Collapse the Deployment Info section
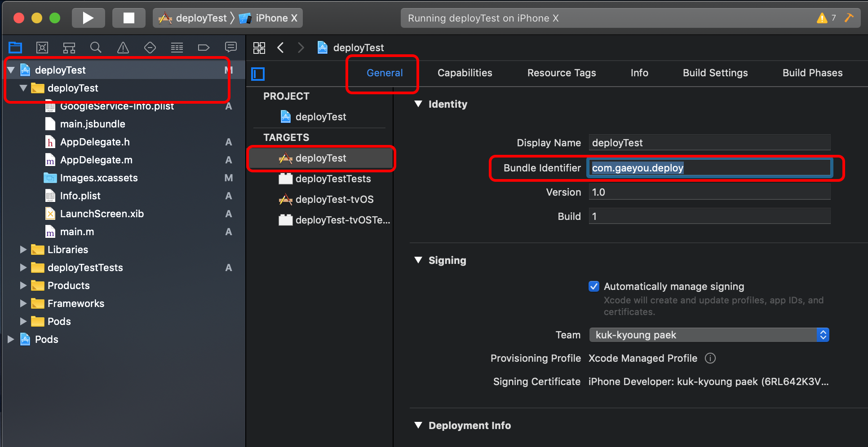The image size is (868, 447). (x=418, y=425)
